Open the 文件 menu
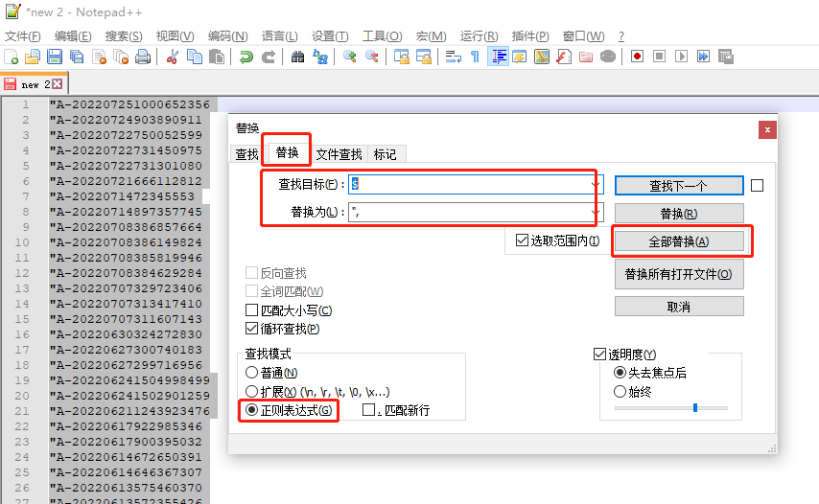 pyautogui.click(x=23, y=36)
